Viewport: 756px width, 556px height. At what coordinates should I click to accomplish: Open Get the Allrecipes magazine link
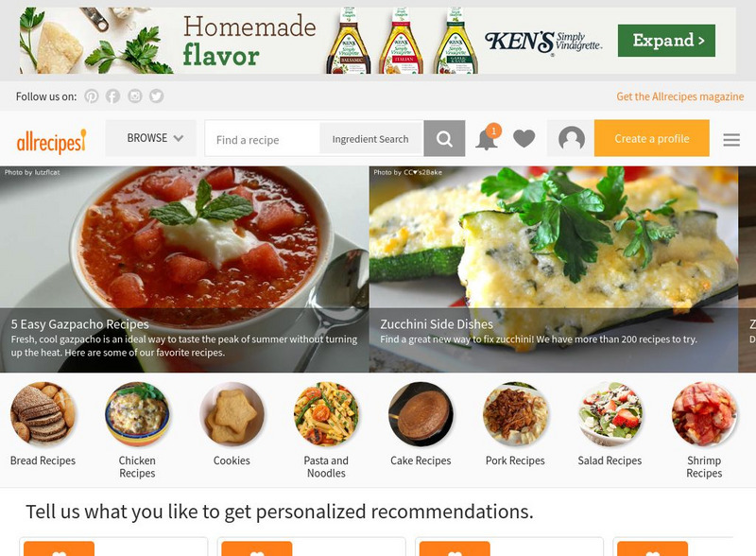(x=679, y=96)
